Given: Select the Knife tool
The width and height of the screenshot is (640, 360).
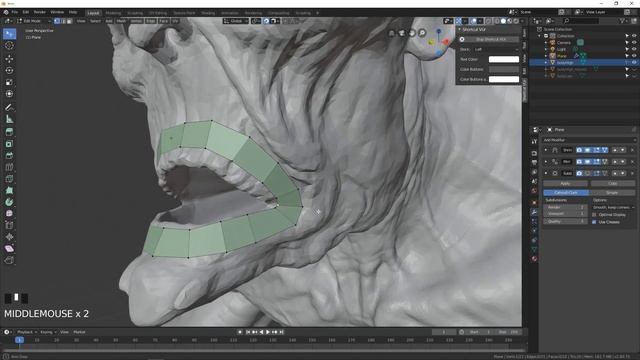Looking at the screenshot, I should (9, 179).
